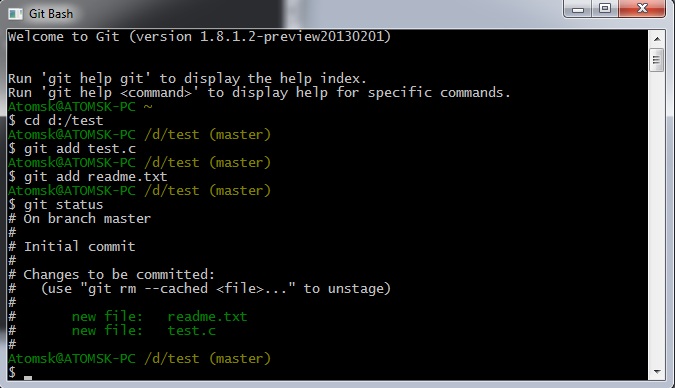Click the final command prompt cursor

(x=28, y=378)
